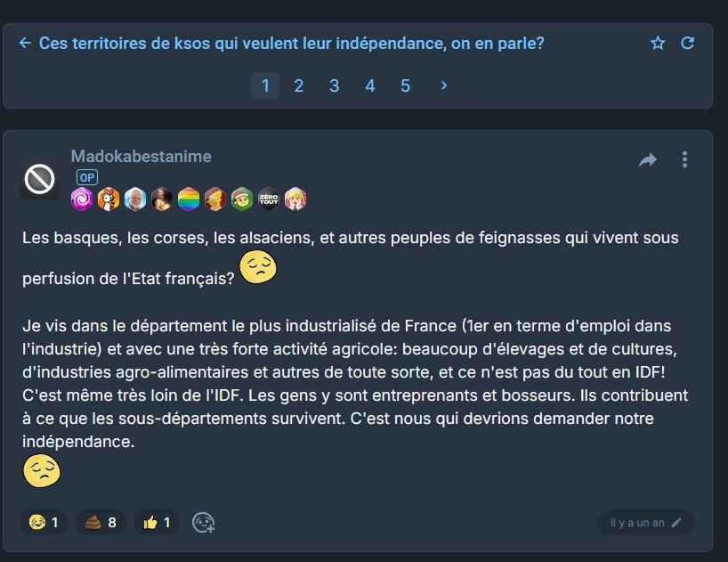Go to page 2 of the topic
Viewport: 728px width, 562px height.
[298, 86]
